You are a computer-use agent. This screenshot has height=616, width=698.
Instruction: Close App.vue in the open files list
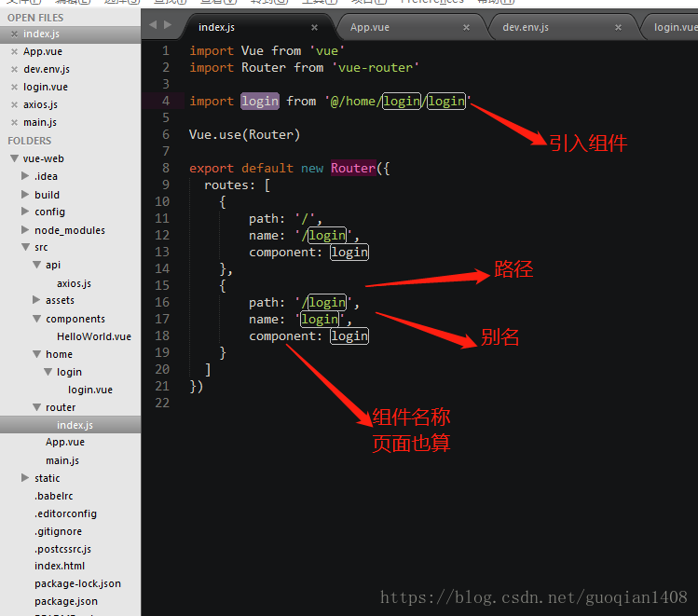tap(14, 51)
